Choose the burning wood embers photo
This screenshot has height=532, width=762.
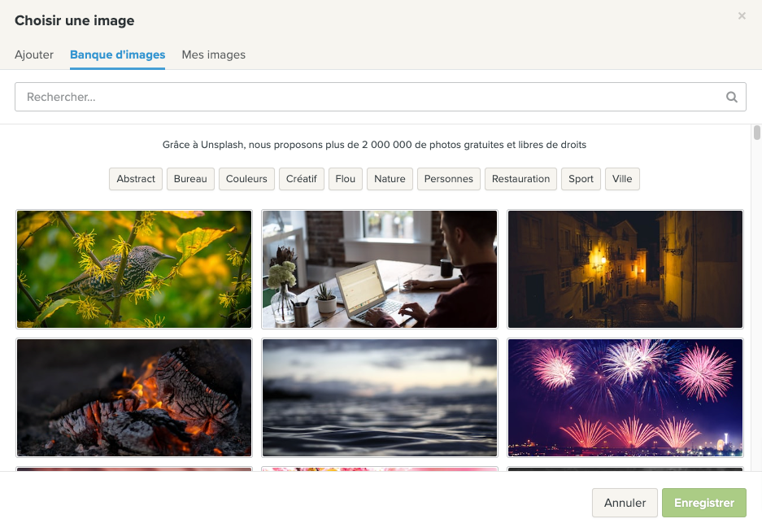pyautogui.click(x=134, y=397)
